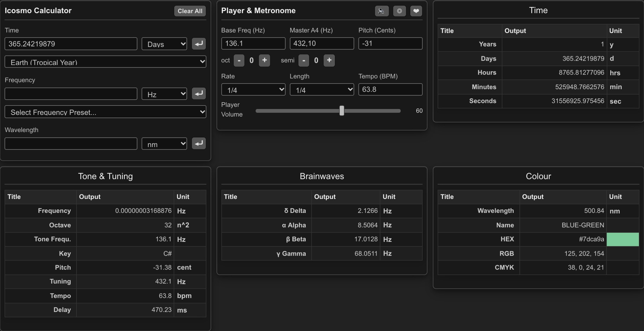Click the BLUE-GREEN colour name

point(583,225)
